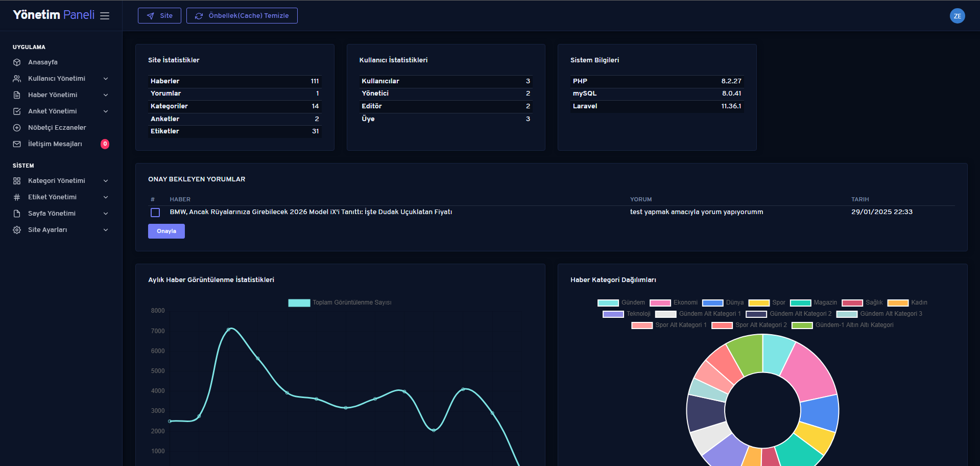This screenshot has height=466, width=980.
Task: Toggle Gündem-1 Altın Altı Kategori legend swatch
Action: point(802,325)
